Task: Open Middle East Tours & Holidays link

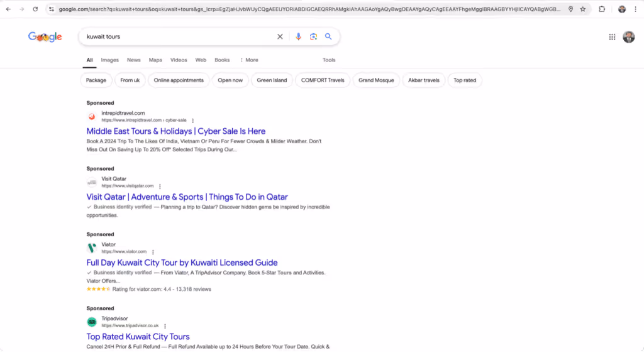Action: (176, 131)
